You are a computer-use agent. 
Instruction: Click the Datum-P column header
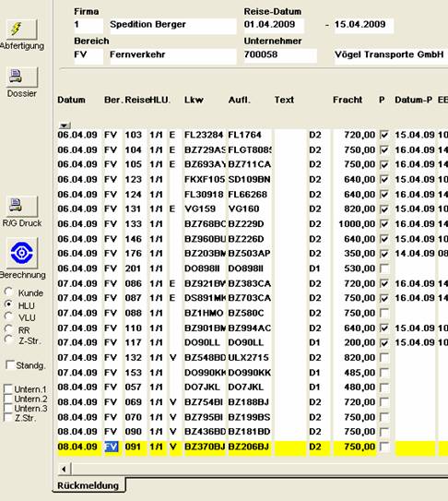tap(414, 100)
